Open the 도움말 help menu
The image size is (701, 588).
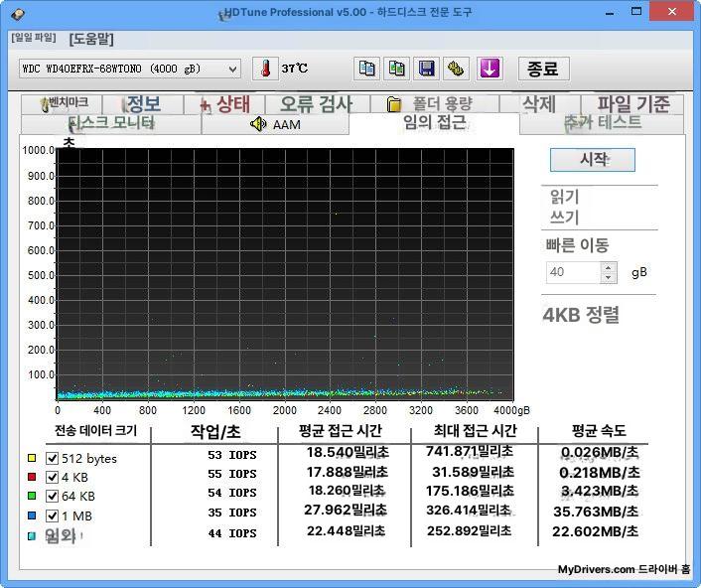point(91,40)
